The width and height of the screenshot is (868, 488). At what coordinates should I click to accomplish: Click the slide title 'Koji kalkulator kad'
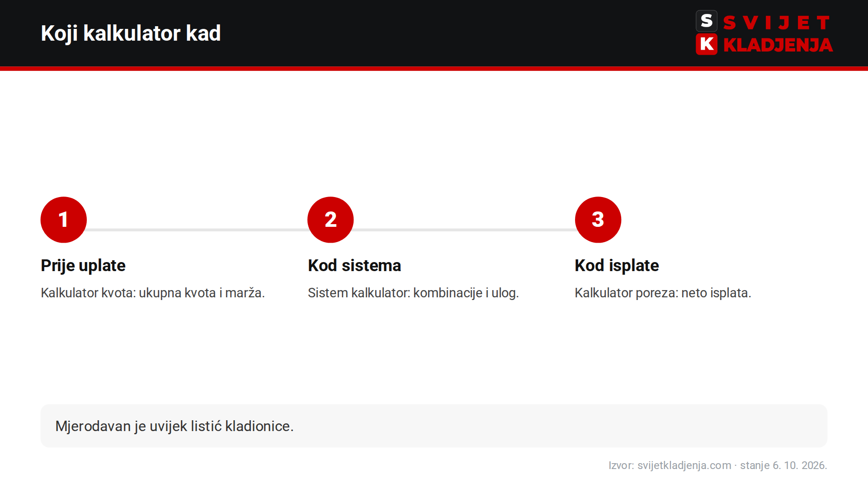[131, 33]
